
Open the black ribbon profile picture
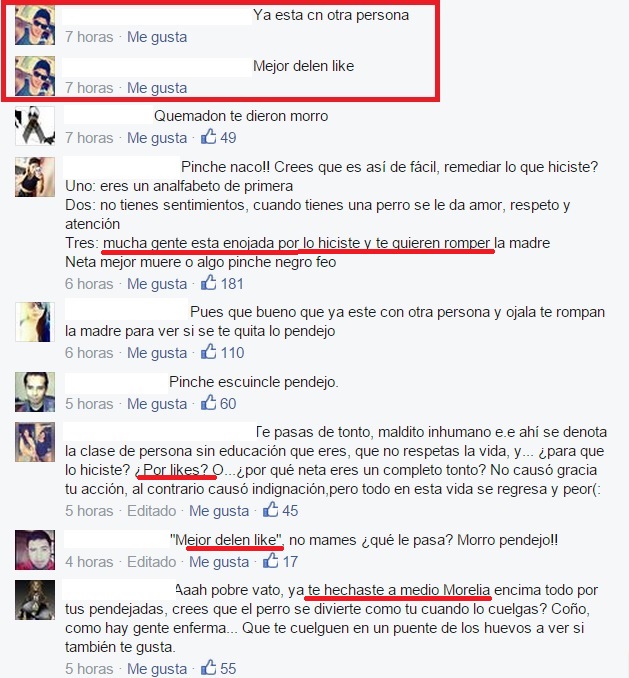(x=35, y=125)
